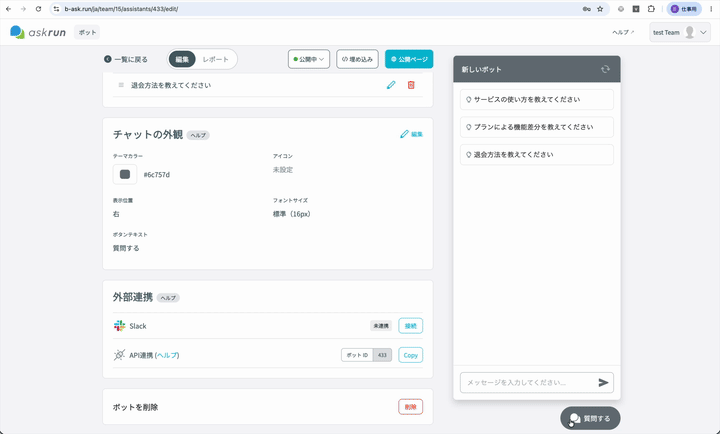
Task: Open the browser extensions puzzle icon
Action: [651, 9]
